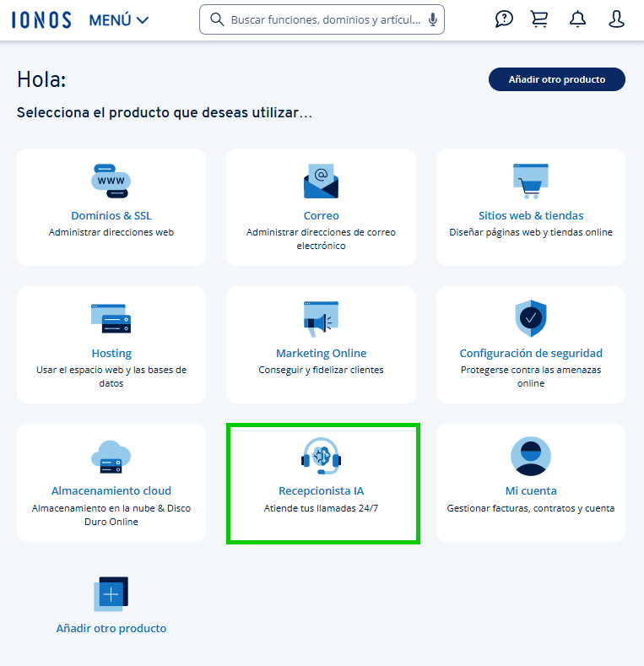Image resolution: width=644 pixels, height=666 pixels.
Task: Click the Marketing Online megaphone icon
Action: [x=321, y=319]
